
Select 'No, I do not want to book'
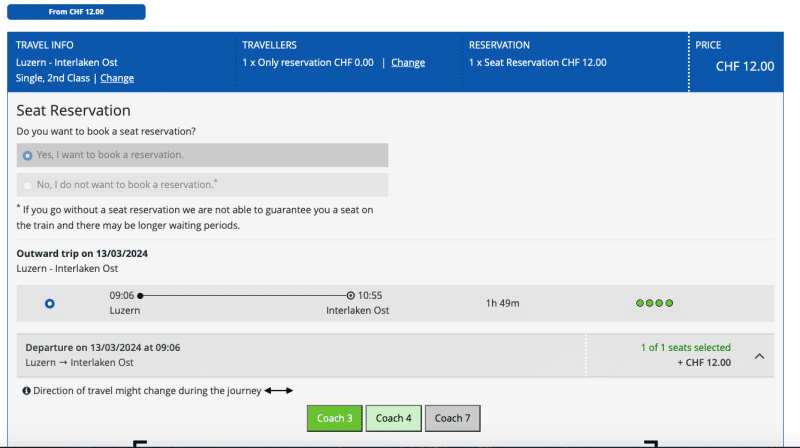click(28, 185)
